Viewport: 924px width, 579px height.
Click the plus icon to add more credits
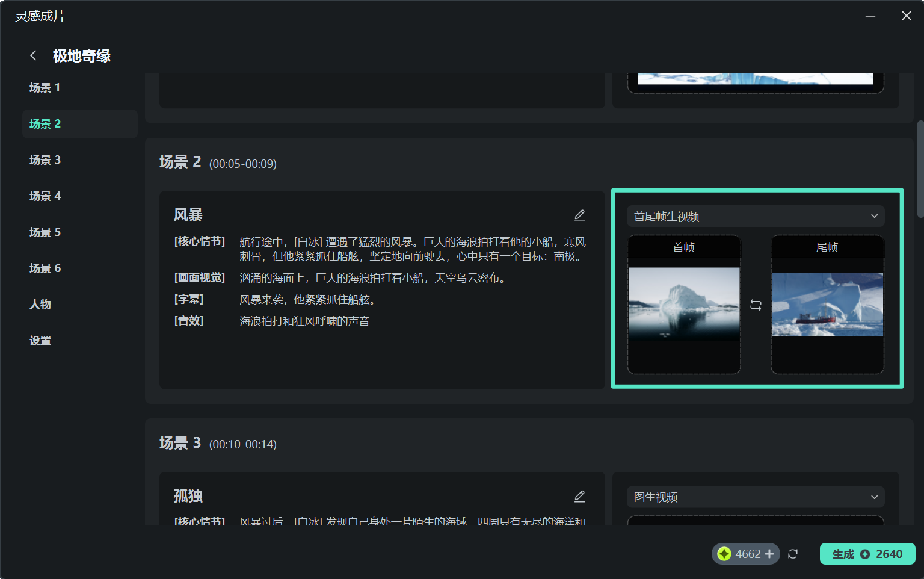pyautogui.click(x=770, y=554)
